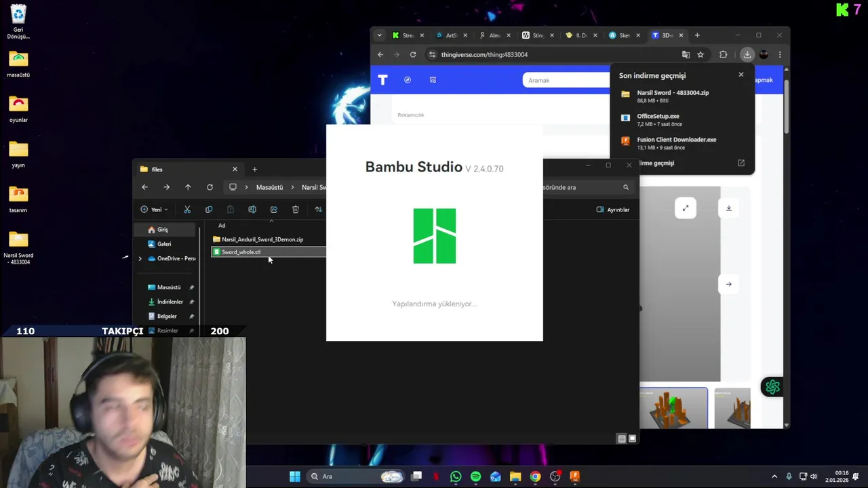Screen dimensions: 868x488
Task: Open Masaüstü pinned folder in sidebar
Action: 169,287
